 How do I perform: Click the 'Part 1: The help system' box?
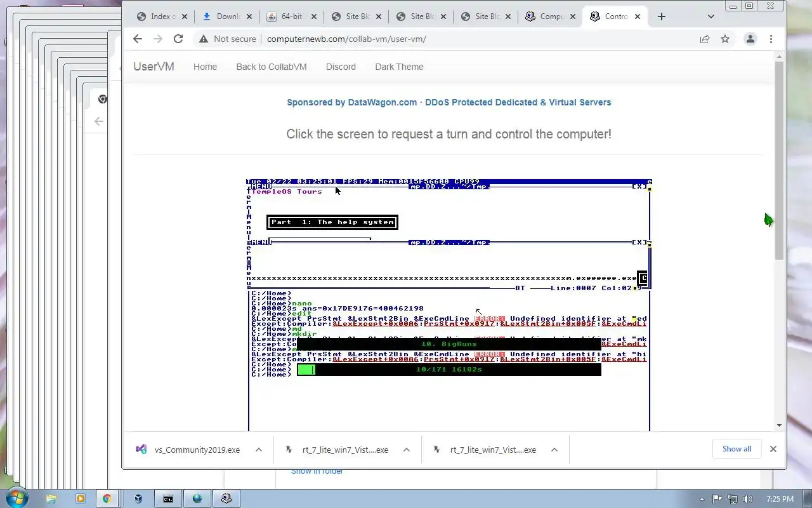333,222
